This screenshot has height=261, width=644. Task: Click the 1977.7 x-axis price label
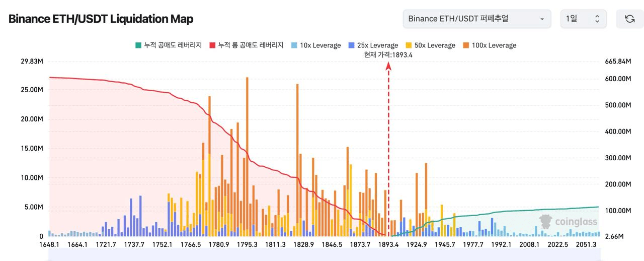pos(473,245)
